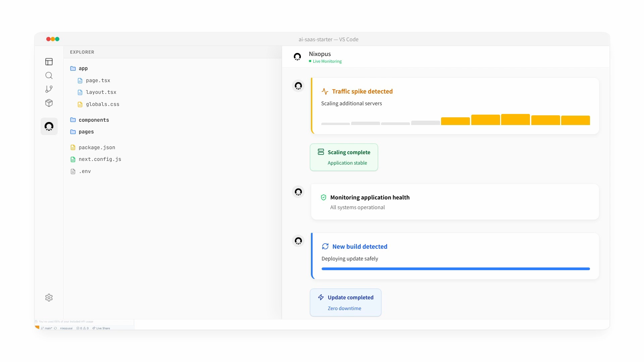644x362 pixels.
Task: Minimize the window with the yellow button
Action: click(x=53, y=39)
